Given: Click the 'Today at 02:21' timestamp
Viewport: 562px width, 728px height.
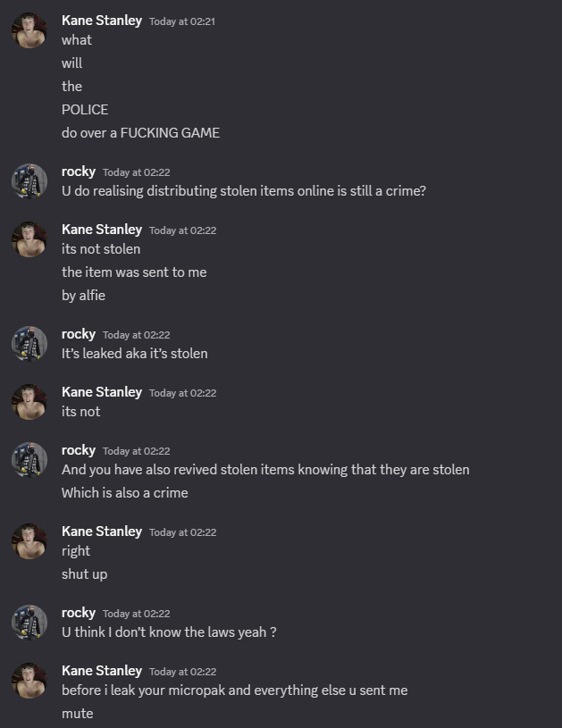Looking at the screenshot, I should pyautogui.click(x=182, y=21).
